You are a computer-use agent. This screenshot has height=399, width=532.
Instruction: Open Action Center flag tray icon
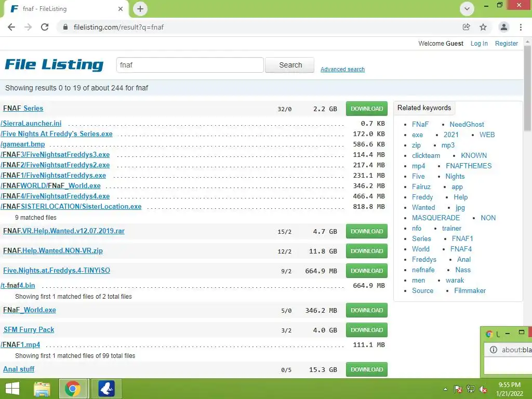click(x=458, y=389)
